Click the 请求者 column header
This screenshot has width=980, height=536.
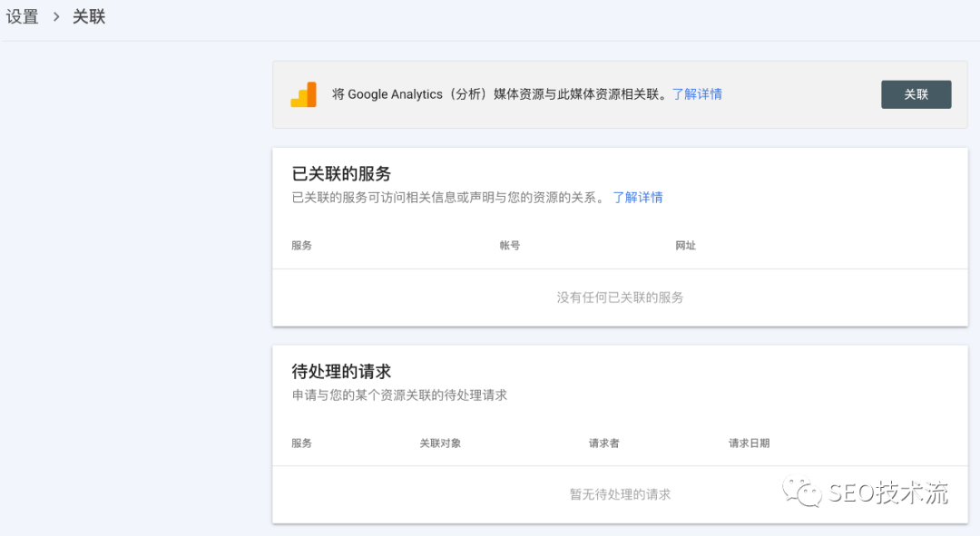pyautogui.click(x=603, y=443)
